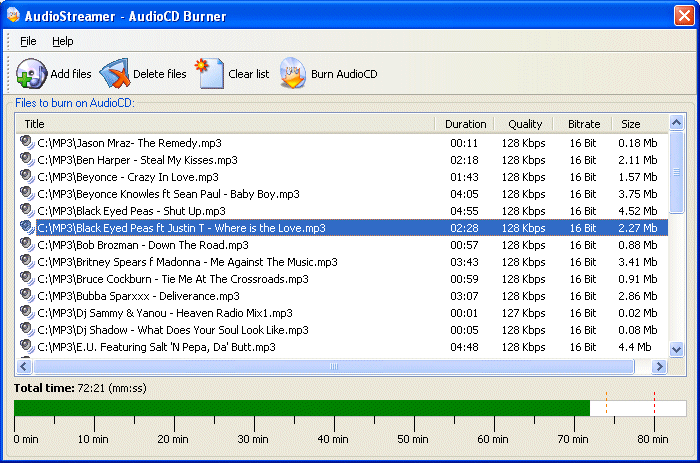Click the Clear list label
This screenshot has height=463, width=700.
tap(249, 74)
